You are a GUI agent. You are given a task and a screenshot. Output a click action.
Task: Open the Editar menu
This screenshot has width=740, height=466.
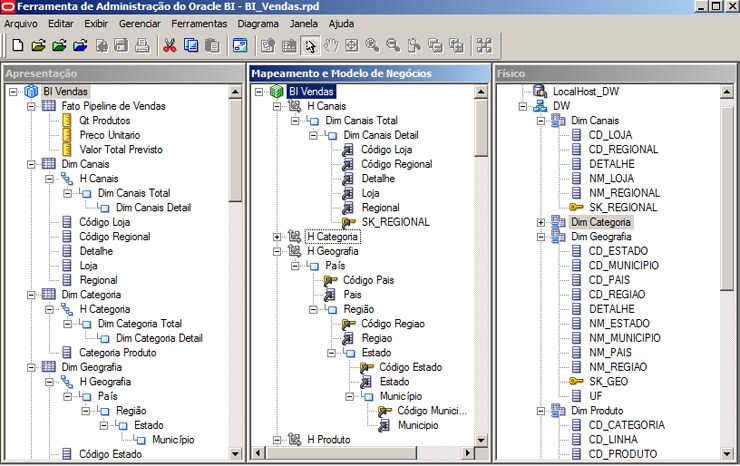pos(61,24)
